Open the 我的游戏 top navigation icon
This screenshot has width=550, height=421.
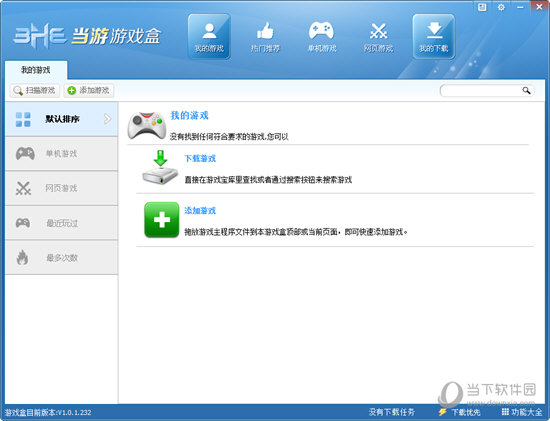209,36
